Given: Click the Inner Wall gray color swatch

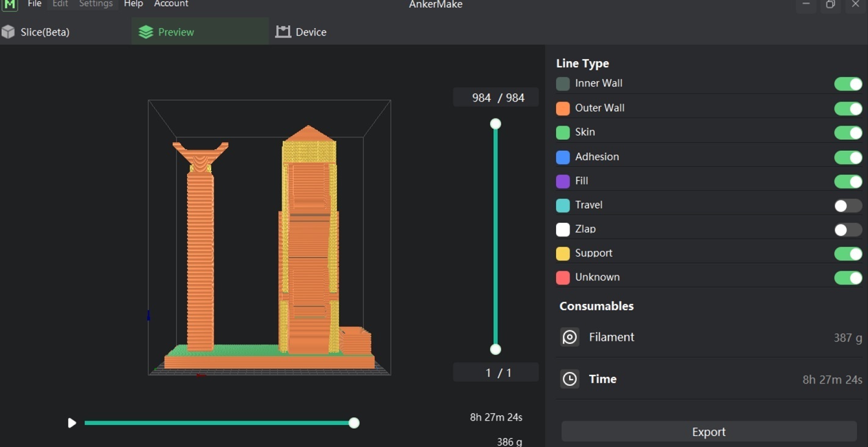Looking at the screenshot, I should 563,84.
